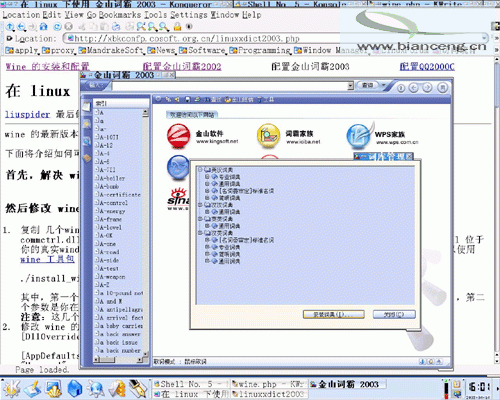
Task: Click the blue 3D cube panel icon
Action: click(75, 389)
